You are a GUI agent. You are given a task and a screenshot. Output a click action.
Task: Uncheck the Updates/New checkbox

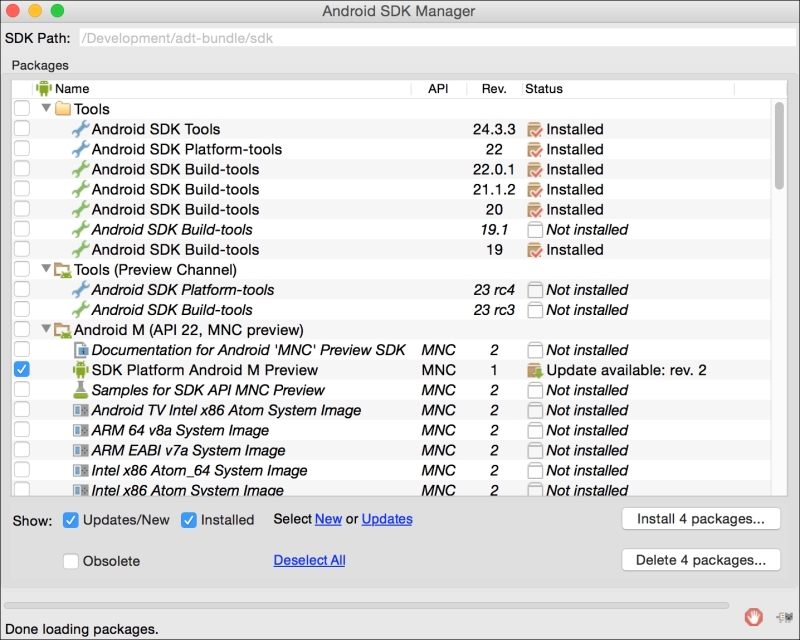point(72,519)
